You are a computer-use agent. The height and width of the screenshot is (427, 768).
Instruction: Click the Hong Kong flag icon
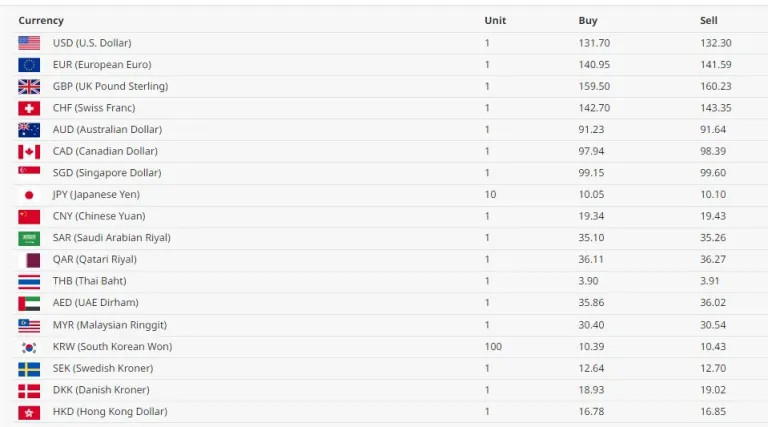pos(29,412)
